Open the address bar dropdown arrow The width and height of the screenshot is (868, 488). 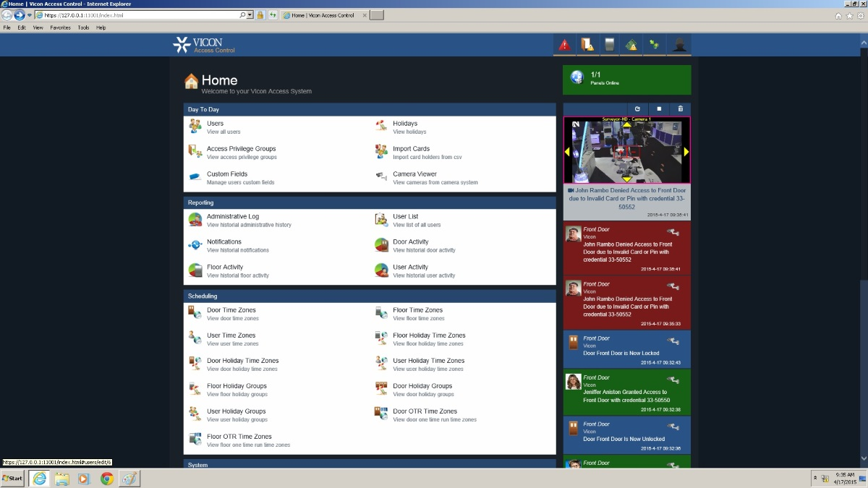[x=250, y=15]
